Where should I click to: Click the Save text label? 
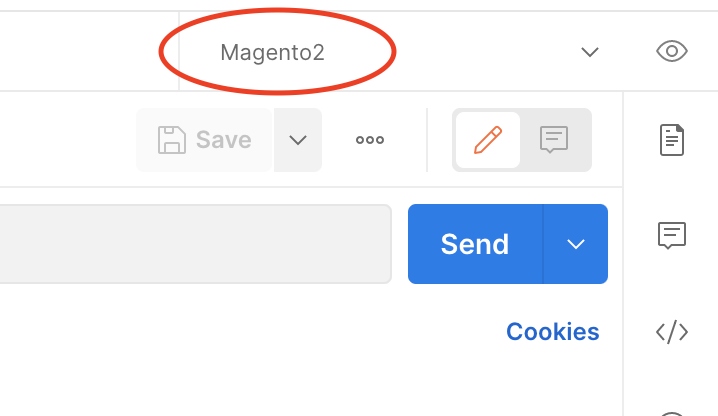223,140
